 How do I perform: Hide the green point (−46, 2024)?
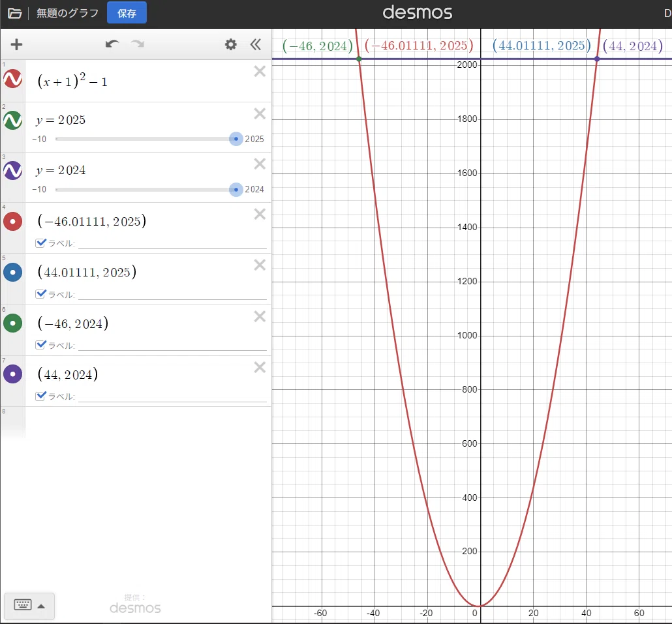13,323
